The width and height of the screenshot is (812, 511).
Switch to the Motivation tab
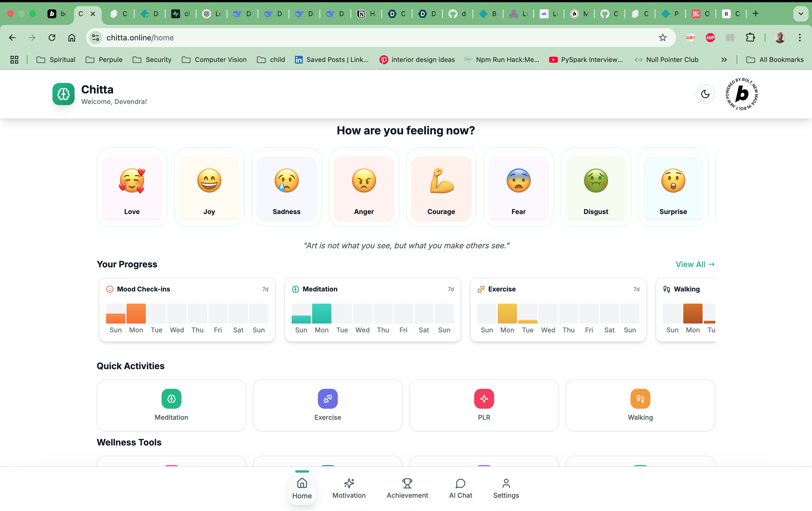click(x=349, y=488)
